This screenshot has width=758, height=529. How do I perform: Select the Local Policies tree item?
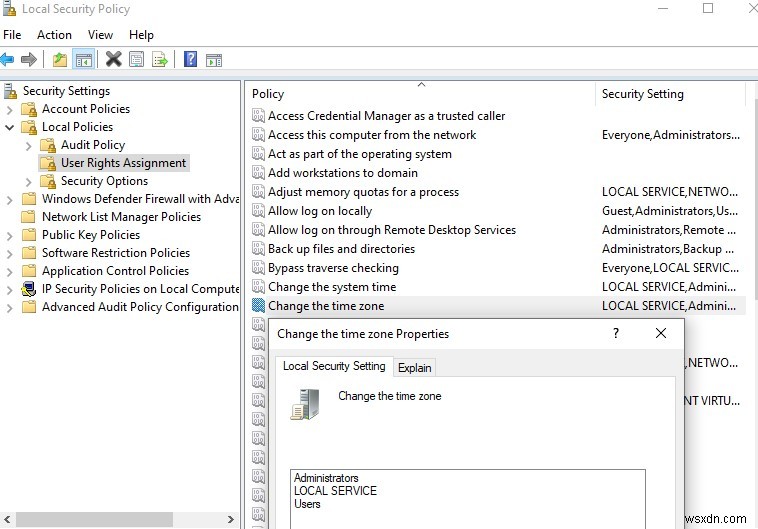click(x=77, y=127)
